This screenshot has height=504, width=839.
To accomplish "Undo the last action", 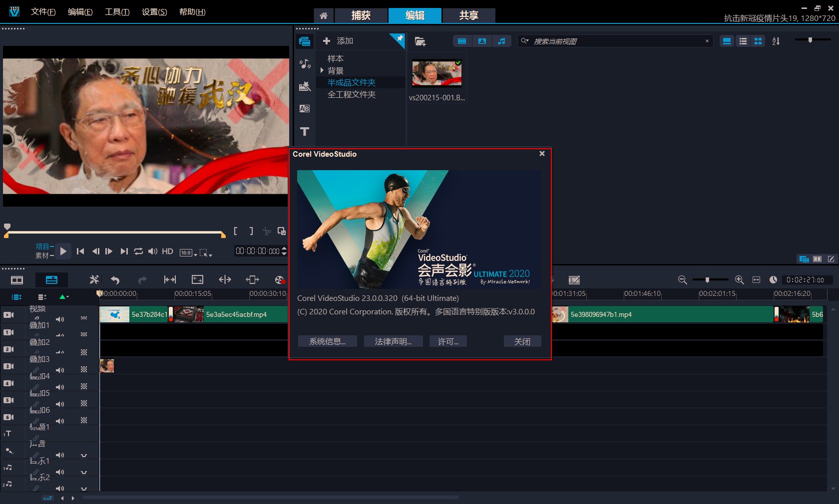I will pyautogui.click(x=115, y=280).
